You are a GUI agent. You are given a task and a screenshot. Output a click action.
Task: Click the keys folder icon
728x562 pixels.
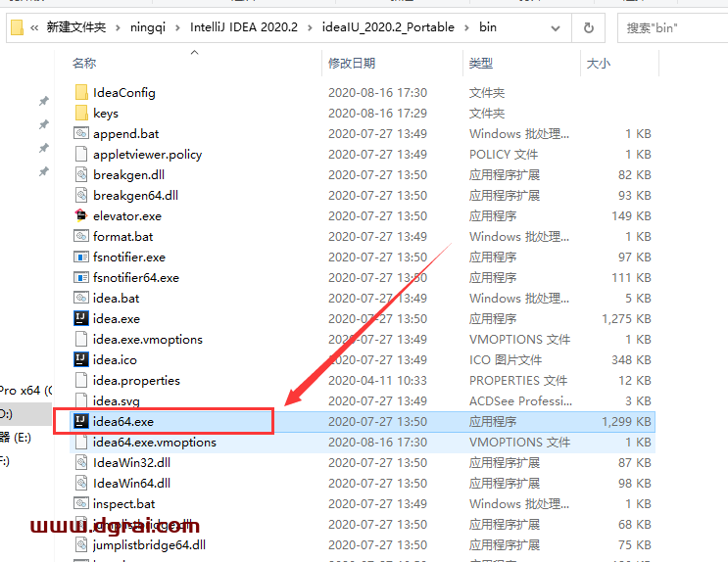tap(81, 113)
